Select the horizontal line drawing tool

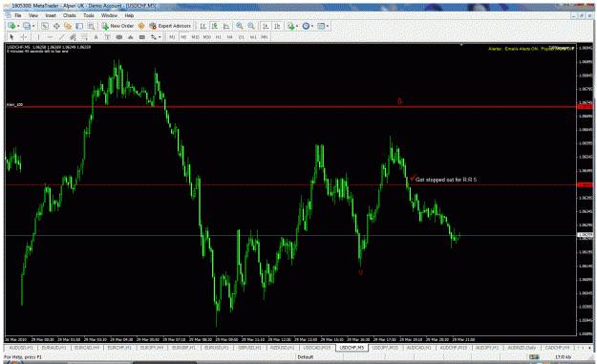50,37
